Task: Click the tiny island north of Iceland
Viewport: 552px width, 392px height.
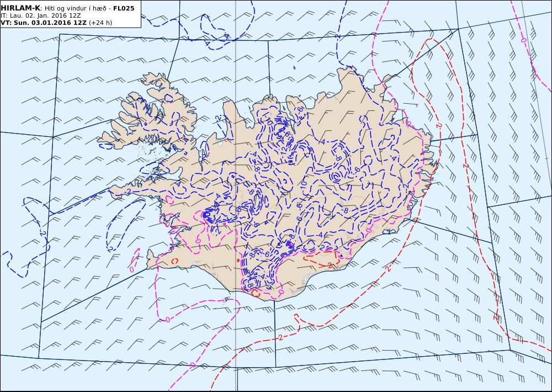Action: (294, 67)
